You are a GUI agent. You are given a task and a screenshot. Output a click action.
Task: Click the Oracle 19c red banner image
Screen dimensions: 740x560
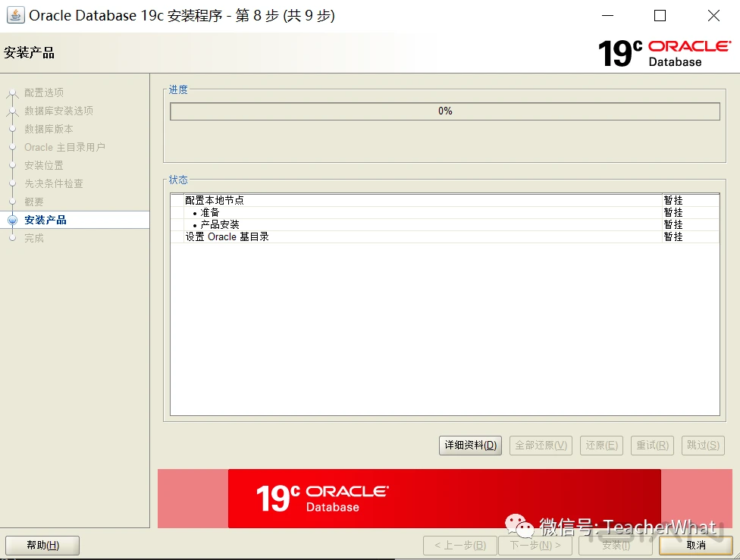444,499
